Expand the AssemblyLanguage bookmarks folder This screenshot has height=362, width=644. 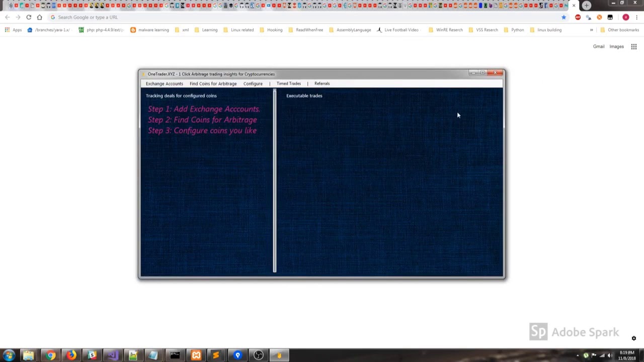(350, 30)
